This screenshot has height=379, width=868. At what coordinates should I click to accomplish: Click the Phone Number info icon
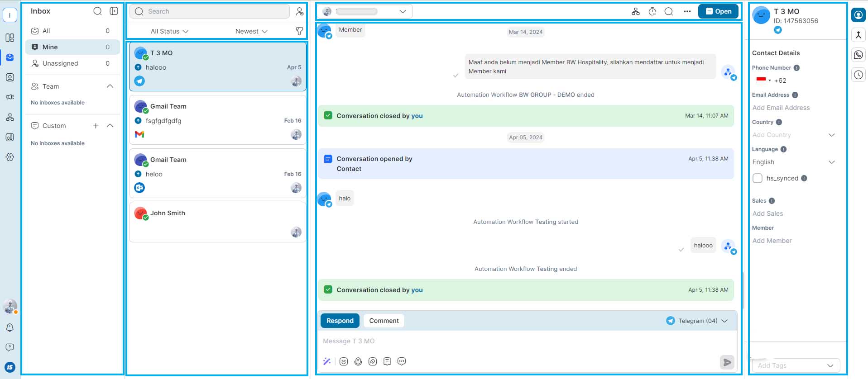point(796,68)
